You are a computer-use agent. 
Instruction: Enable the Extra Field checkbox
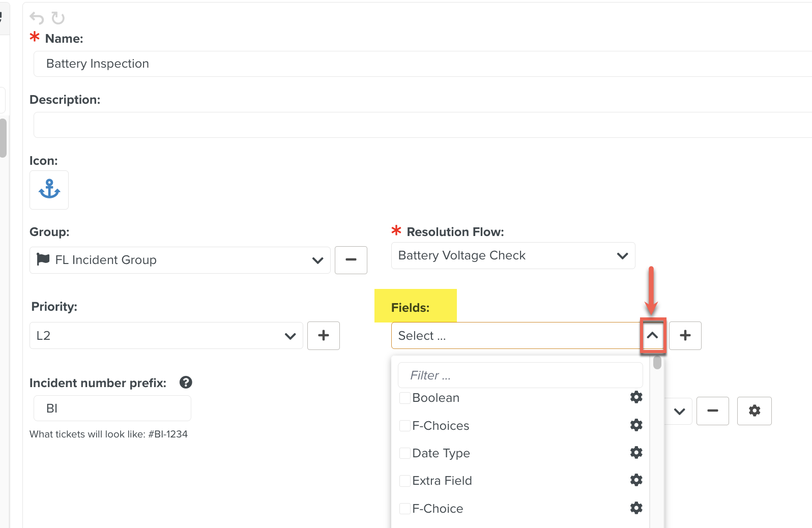tap(405, 481)
